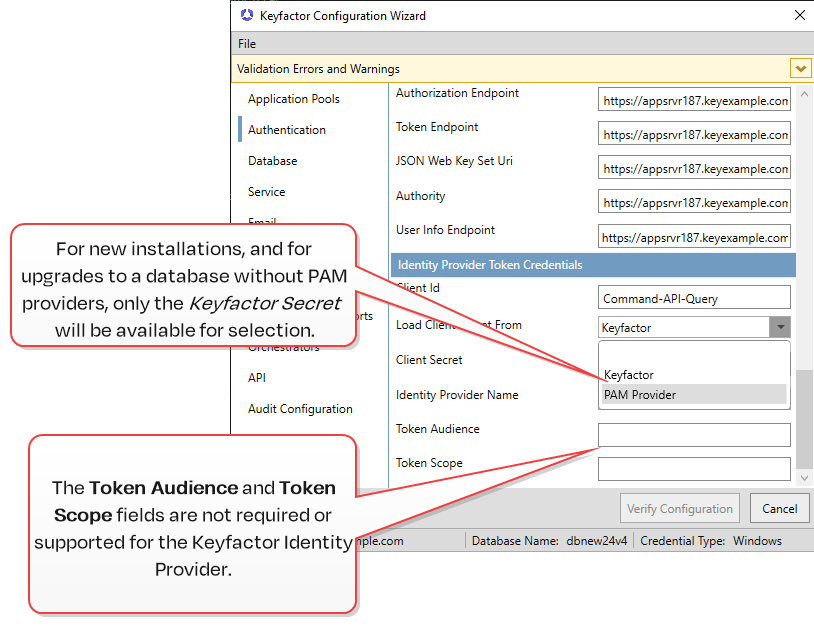
Task: Open the File menu
Action: click(247, 44)
